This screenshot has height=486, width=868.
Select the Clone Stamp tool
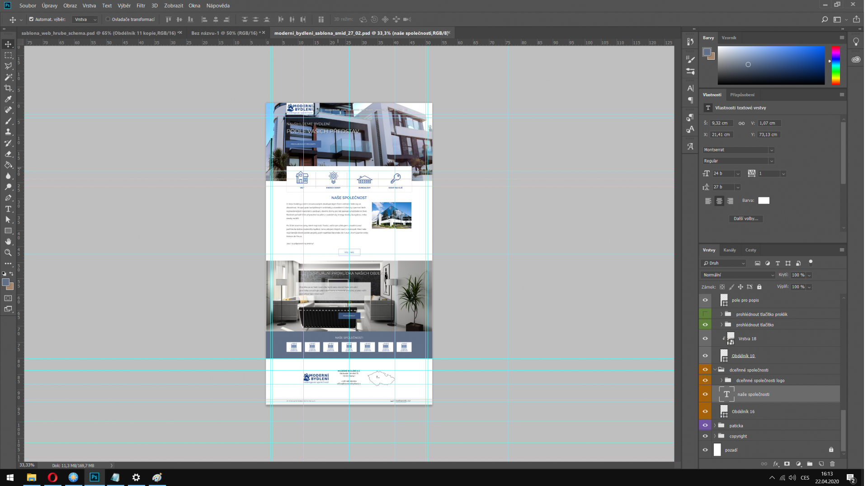(x=8, y=132)
